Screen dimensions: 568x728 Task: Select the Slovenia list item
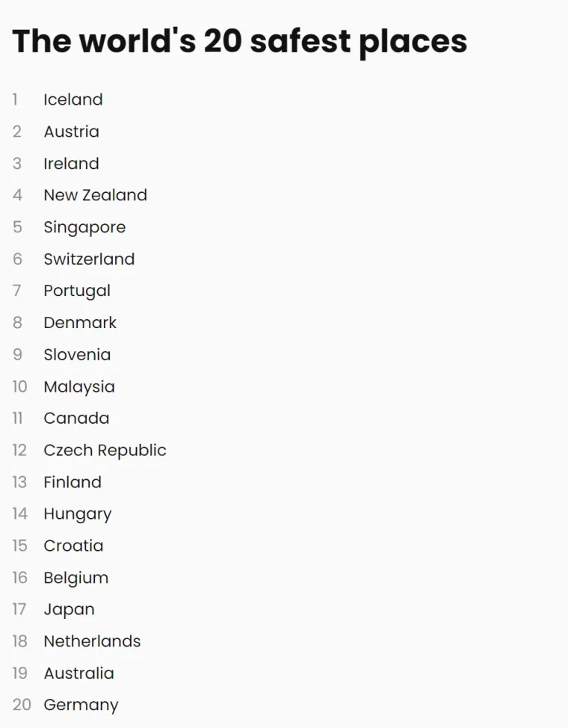tap(77, 355)
